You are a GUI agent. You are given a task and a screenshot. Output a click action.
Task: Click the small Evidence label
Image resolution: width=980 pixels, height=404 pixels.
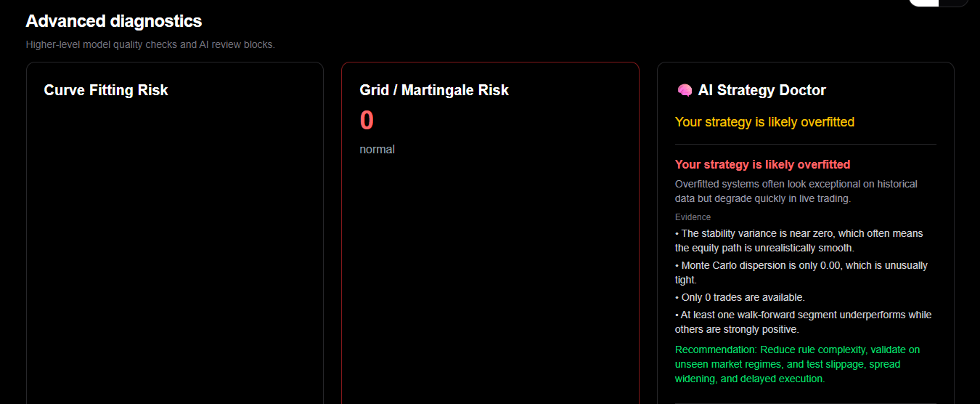coord(693,217)
